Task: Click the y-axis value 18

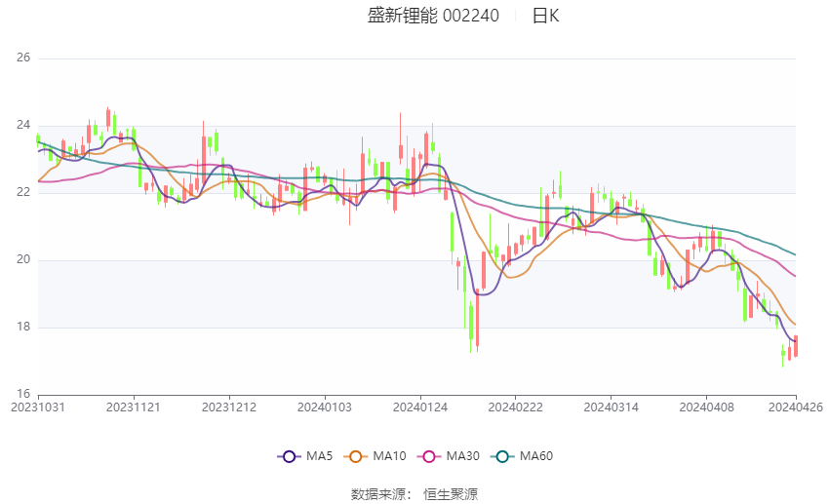Action: (x=23, y=327)
